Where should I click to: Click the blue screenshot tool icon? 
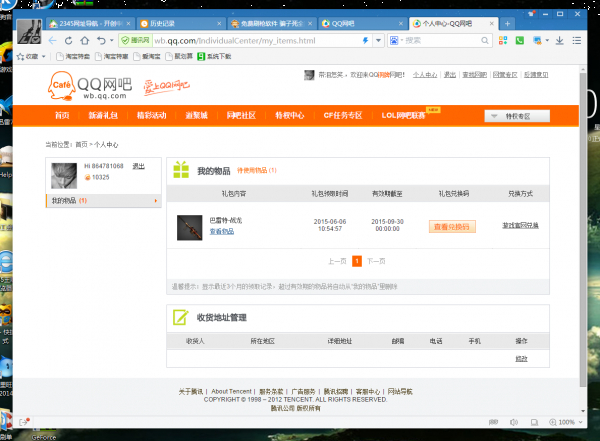click(537, 40)
